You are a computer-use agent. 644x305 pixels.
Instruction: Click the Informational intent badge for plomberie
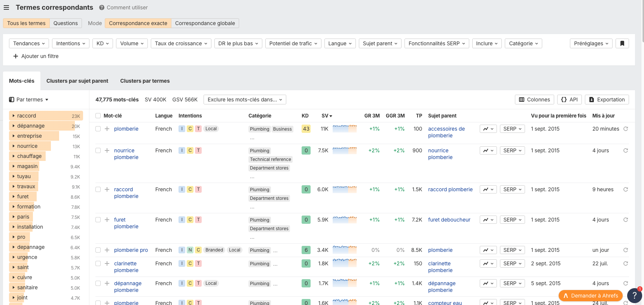182,129
